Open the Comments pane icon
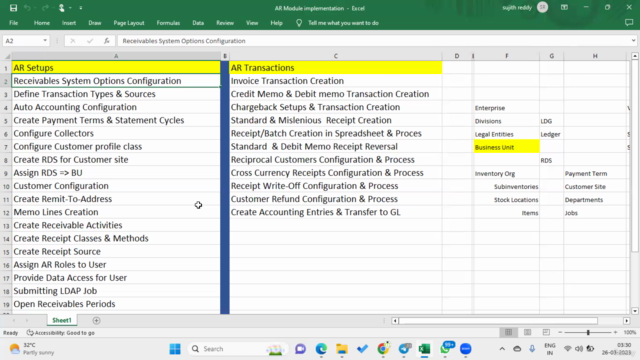This screenshot has height=360, width=640. (x=629, y=23)
